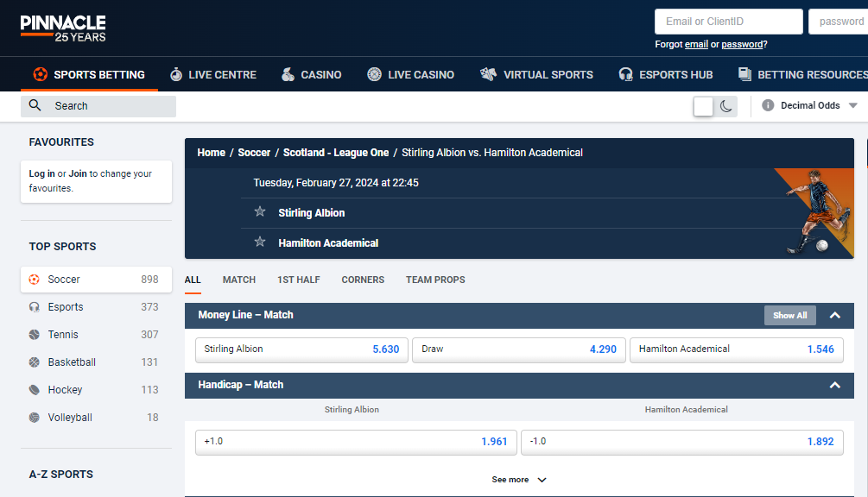Click the stopwatch icon beside Live Centre
The height and width of the screenshot is (497, 868).
tap(176, 74)
